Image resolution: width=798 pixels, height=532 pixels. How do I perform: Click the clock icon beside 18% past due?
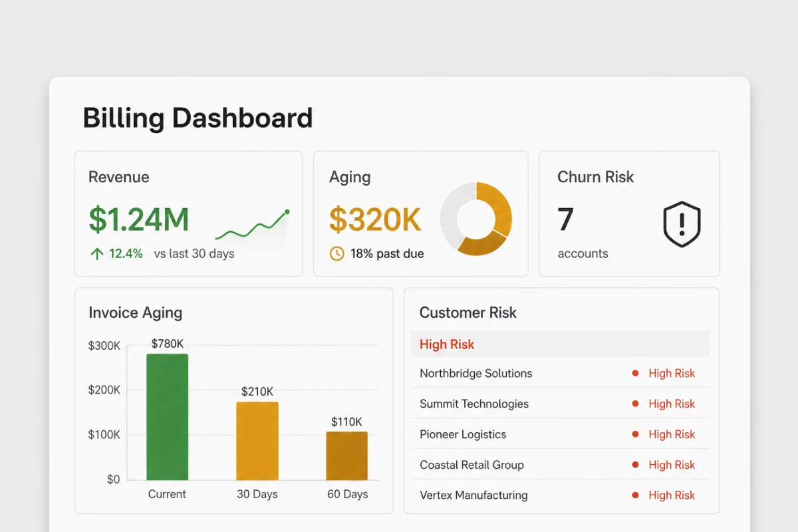coord(337,253)
